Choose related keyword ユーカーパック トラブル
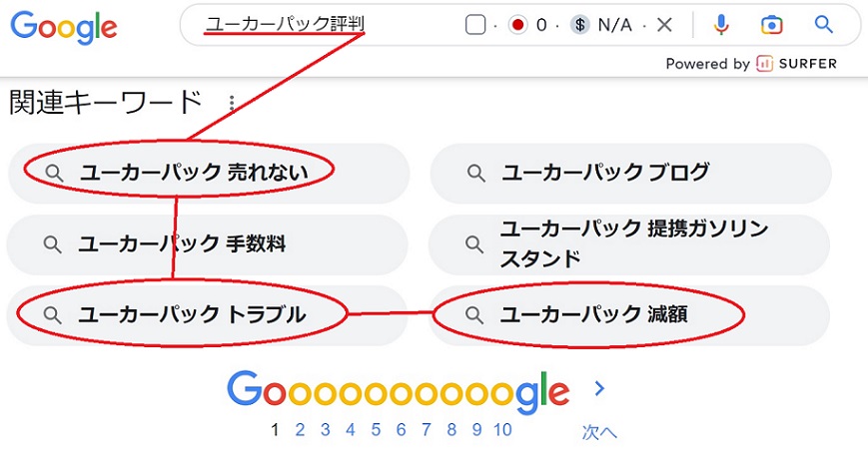Screen dimensions: 868x461 click(192, 315)
